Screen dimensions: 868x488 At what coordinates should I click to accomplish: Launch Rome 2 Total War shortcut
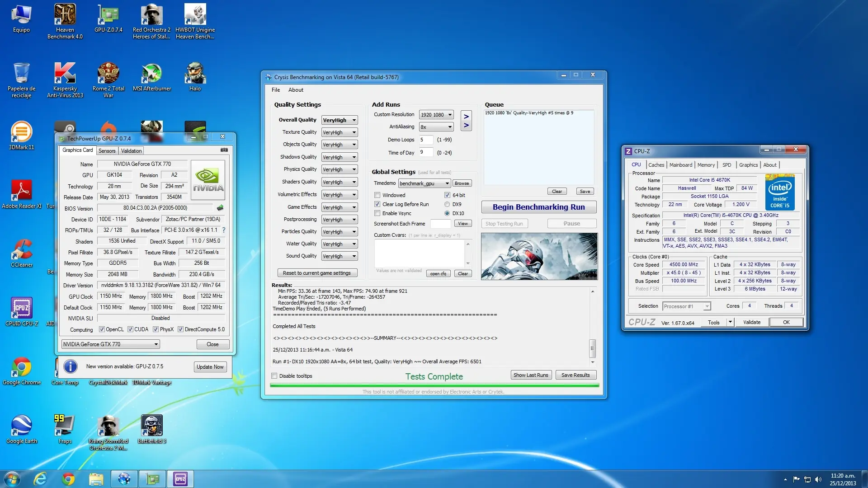(x=108, y=80)
